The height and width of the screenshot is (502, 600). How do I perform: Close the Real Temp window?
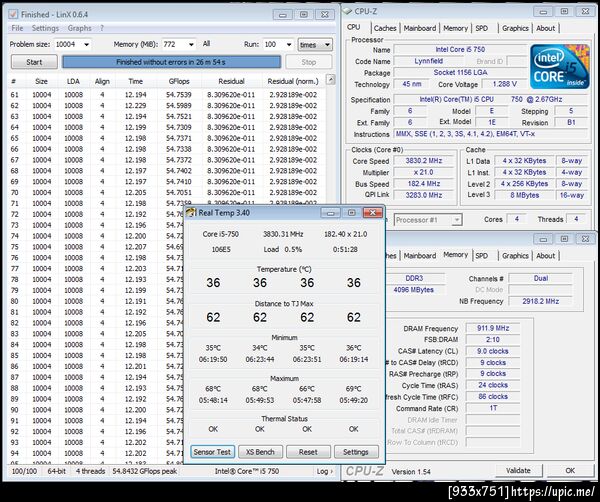pyautogui.click(x=372, y=213)
